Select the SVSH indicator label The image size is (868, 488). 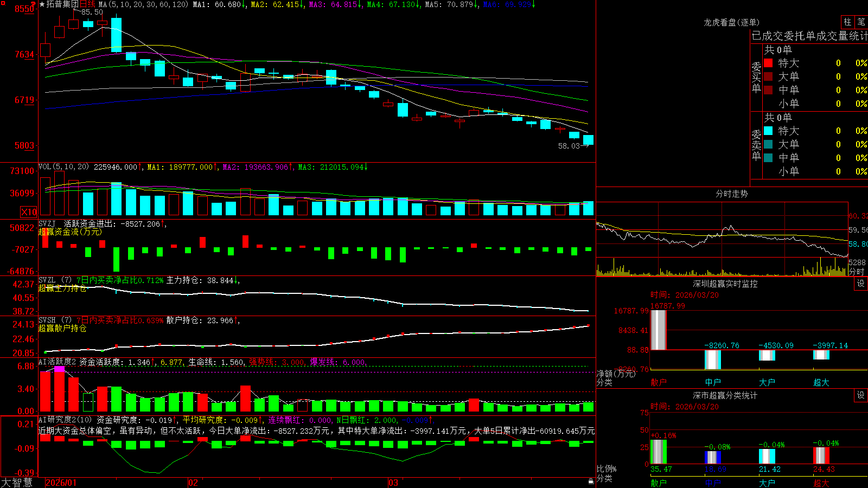coord(47,320)
